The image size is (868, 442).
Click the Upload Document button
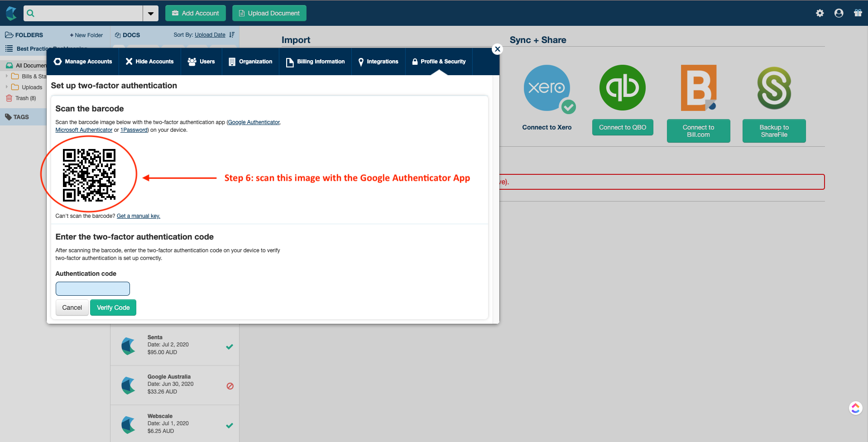click(269, 13)
